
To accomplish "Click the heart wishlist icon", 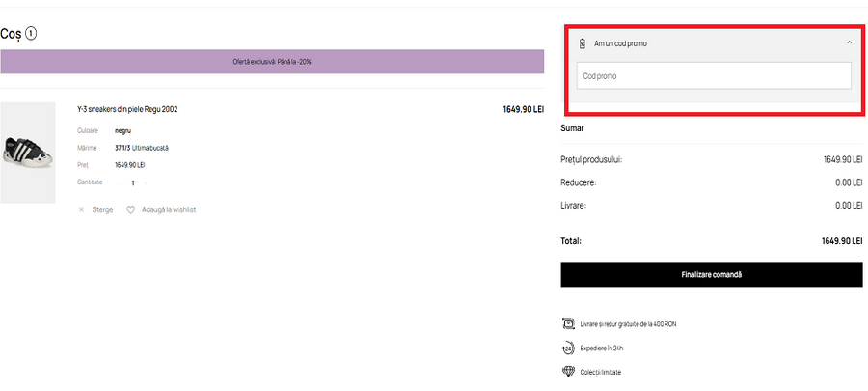I will coord(130,209).
